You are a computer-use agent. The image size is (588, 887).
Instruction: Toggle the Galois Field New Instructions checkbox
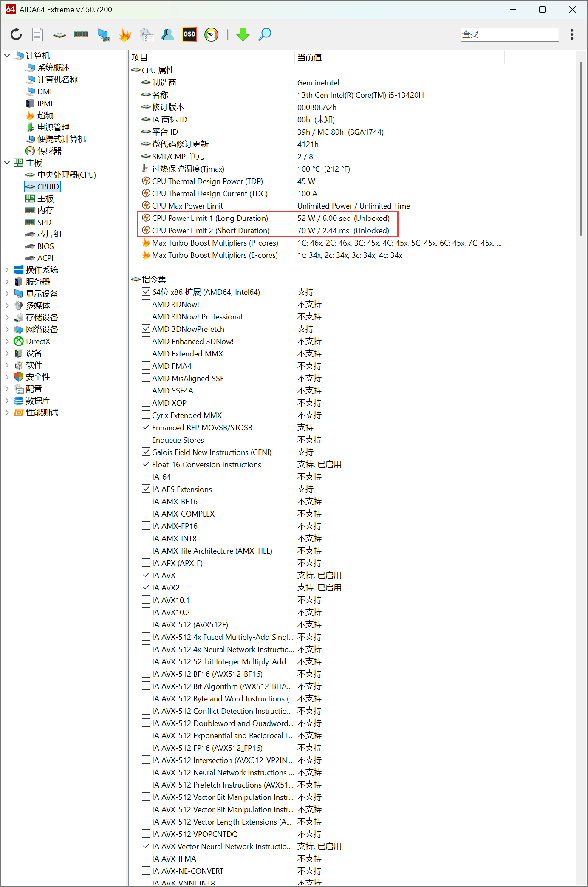click(x=146, y=452)
